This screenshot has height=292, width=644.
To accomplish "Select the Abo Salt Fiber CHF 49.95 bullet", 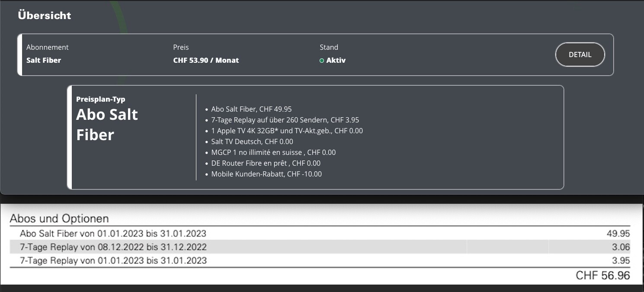I will (251, 109).
